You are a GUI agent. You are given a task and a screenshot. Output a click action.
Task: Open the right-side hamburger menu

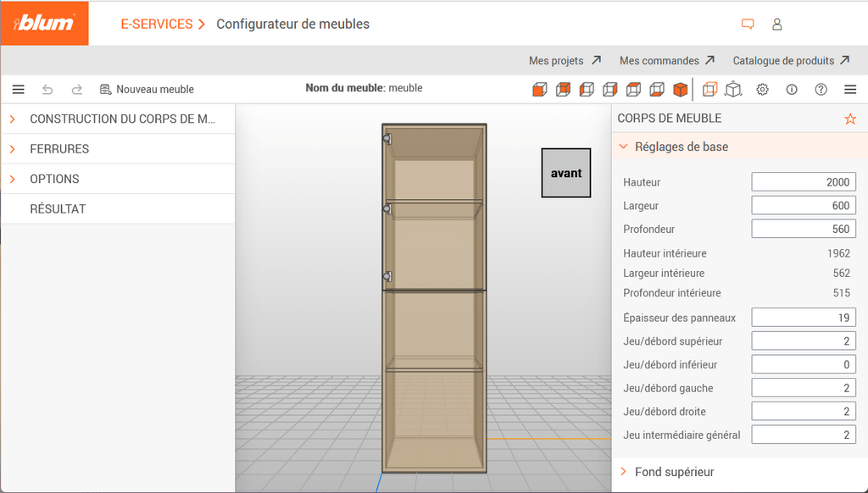(850, 90)
